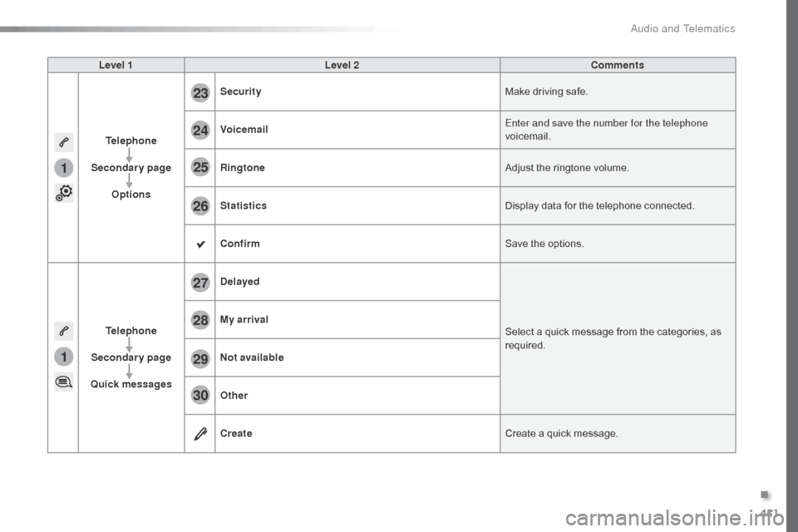Click the number 24 Voicemail badge
The width and height of the screenshot is (798, 532).
pos(200,131)
